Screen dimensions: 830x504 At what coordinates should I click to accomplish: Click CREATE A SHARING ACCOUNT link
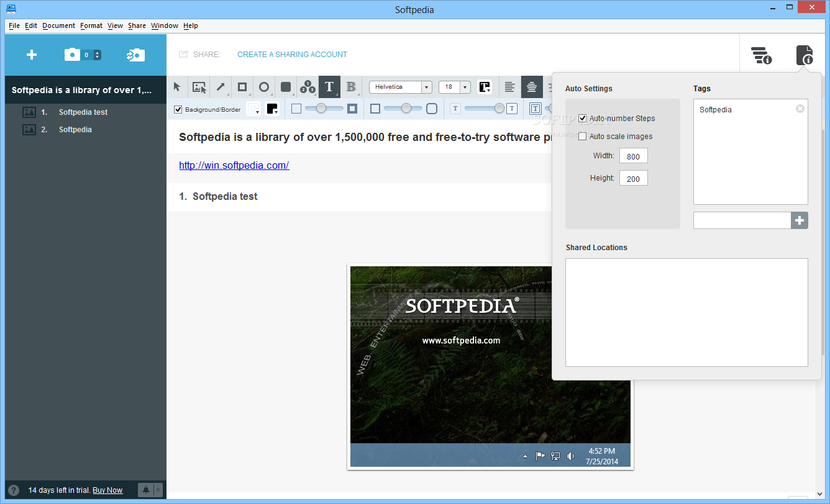(292, 55)
